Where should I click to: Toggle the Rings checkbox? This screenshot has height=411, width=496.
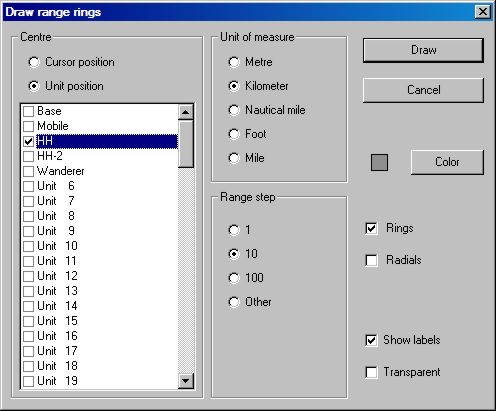(x=371, y=228)
